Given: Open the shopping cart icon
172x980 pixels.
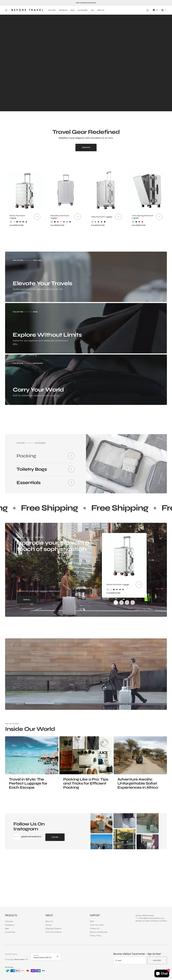Looking at the screenshot, I should (x=162, y=10).
